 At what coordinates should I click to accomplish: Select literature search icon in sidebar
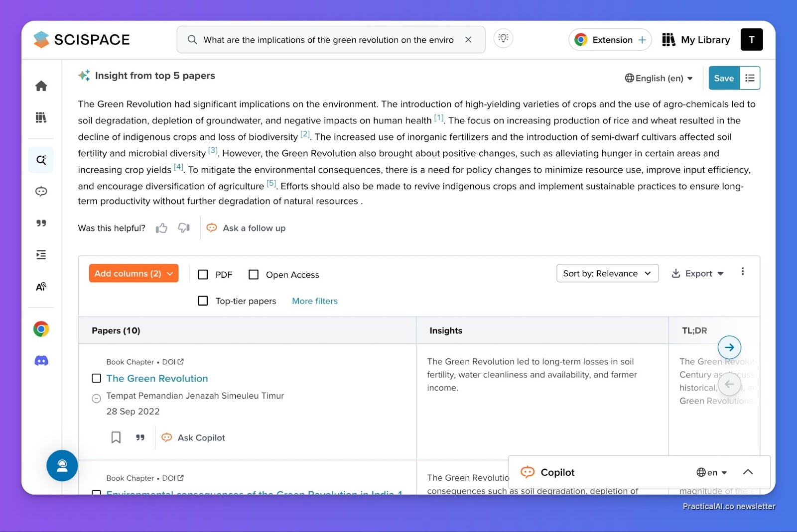pos(41,160)
